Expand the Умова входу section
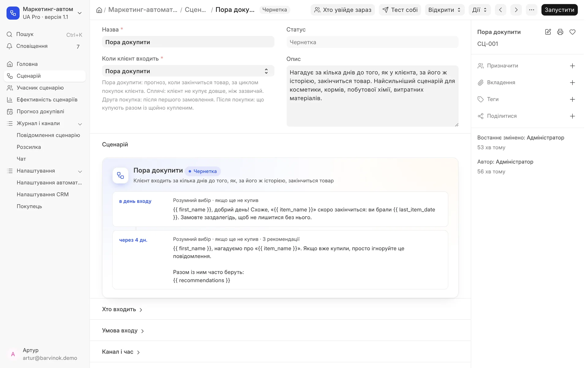 click(x=123, y=331)
